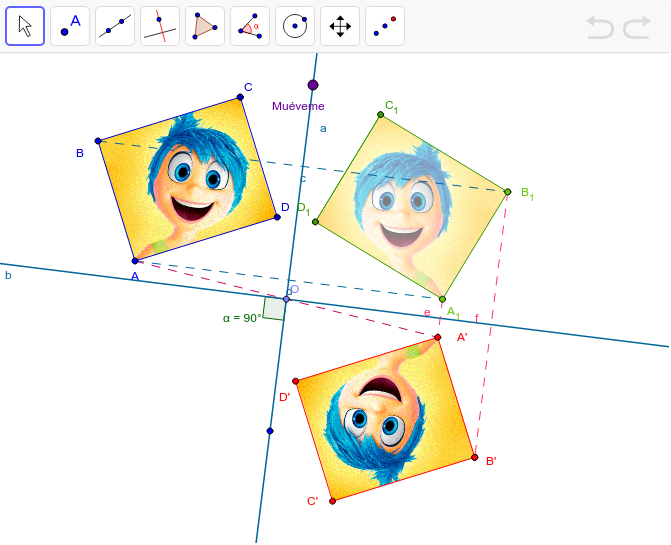Select the Move Graphics View tool
Viewport: 671px width, 545px height.
[x=340, y=26]
